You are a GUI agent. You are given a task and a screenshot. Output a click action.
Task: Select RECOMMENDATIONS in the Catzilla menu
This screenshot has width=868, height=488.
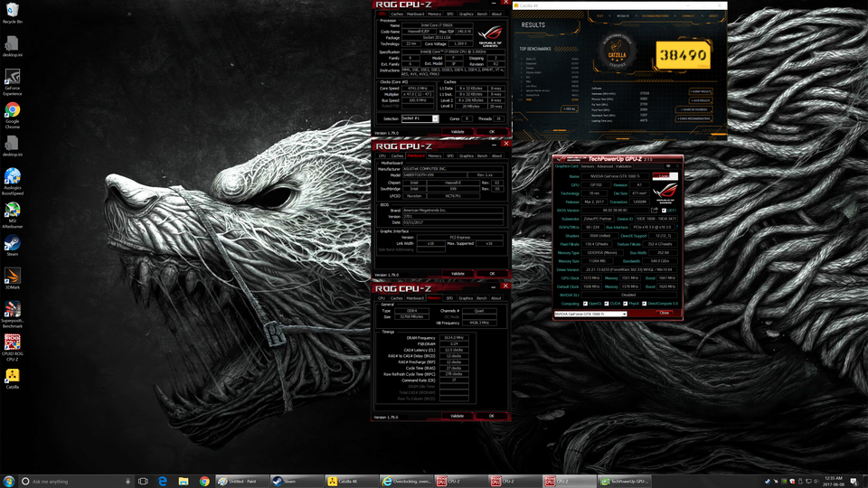point(656,16)
